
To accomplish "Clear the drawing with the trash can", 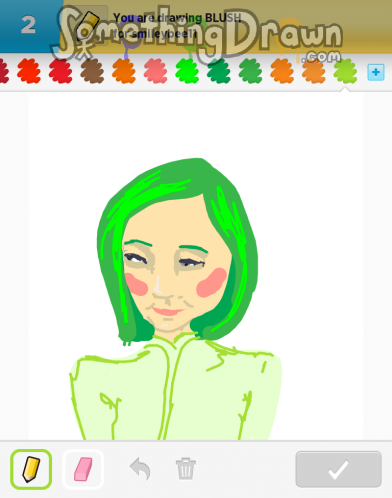I will click(x=186, y=469).
